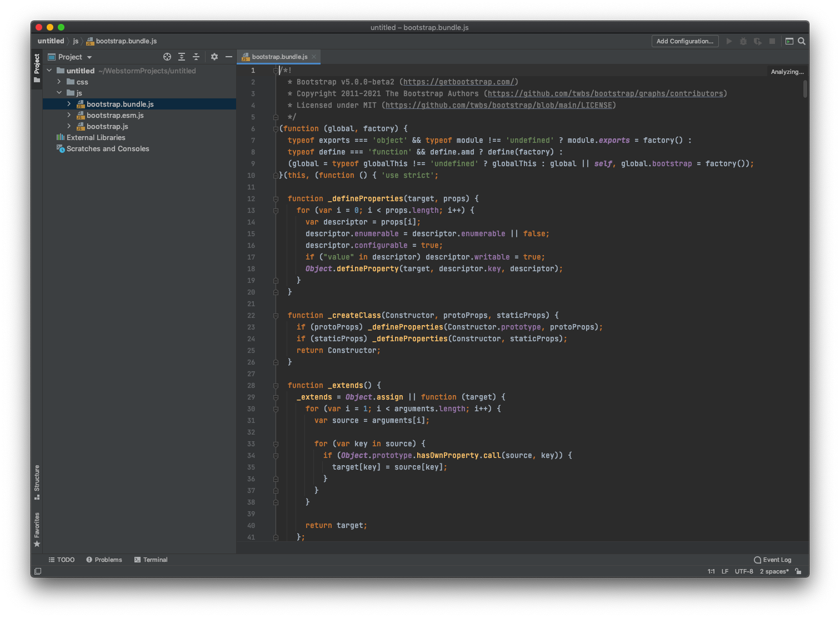This screenshot has width=840, height=618.
Task: Open the Problems tool window tab
Action: (104, 560)
